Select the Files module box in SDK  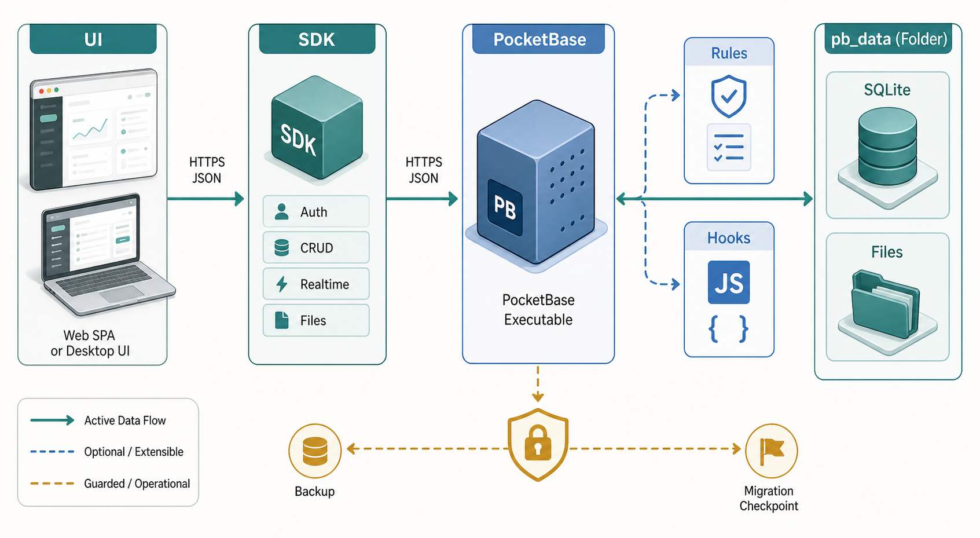316,320
